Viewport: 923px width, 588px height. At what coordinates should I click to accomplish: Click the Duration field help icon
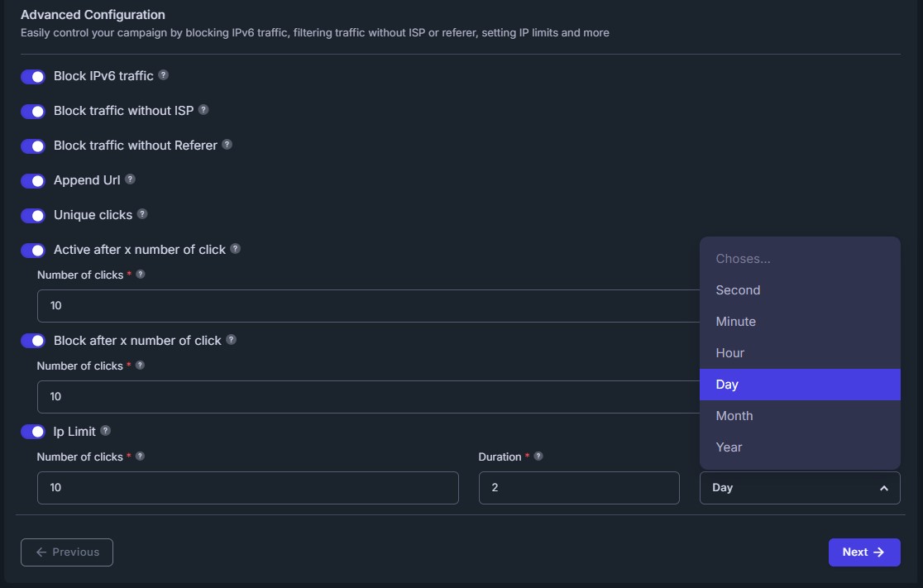(x=538, y=457)
